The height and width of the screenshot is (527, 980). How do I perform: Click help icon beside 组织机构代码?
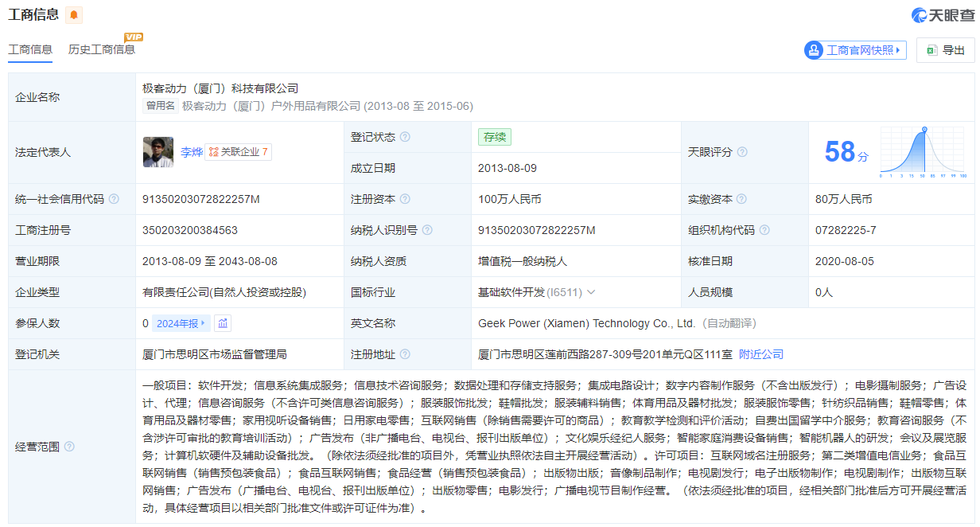coord(764,230)
